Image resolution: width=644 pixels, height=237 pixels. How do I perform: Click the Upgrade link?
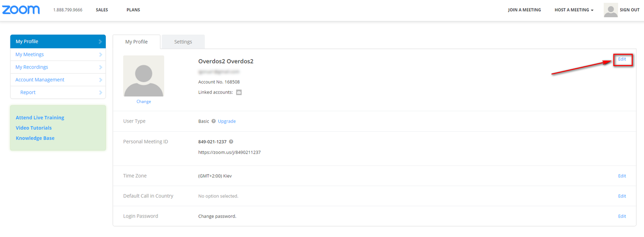(227, 121)
